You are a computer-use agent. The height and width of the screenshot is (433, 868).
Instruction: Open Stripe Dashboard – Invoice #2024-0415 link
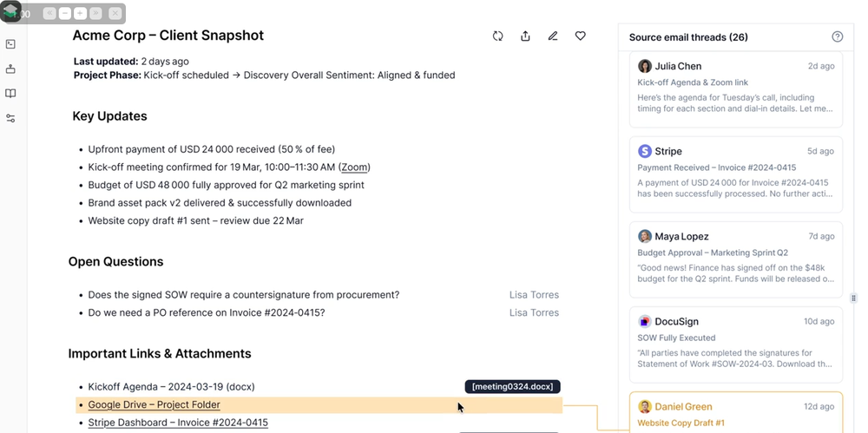[178, 423]
